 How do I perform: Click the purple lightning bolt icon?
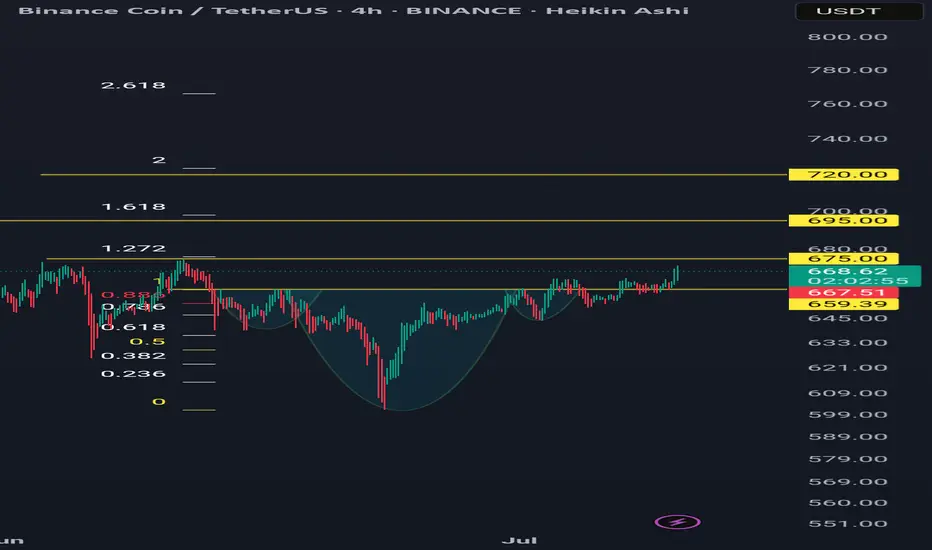click(x=678, y=522)
